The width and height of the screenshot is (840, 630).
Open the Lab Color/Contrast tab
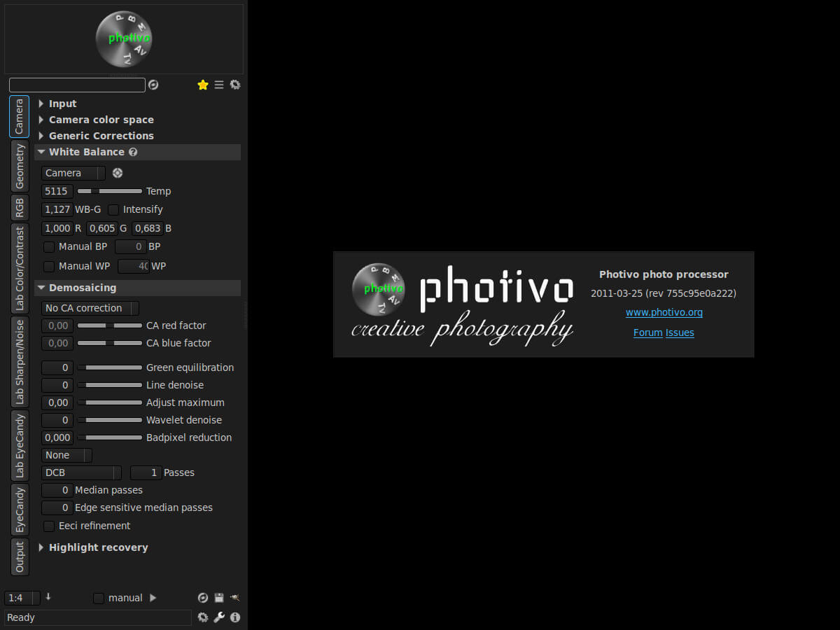click(20, 268)
